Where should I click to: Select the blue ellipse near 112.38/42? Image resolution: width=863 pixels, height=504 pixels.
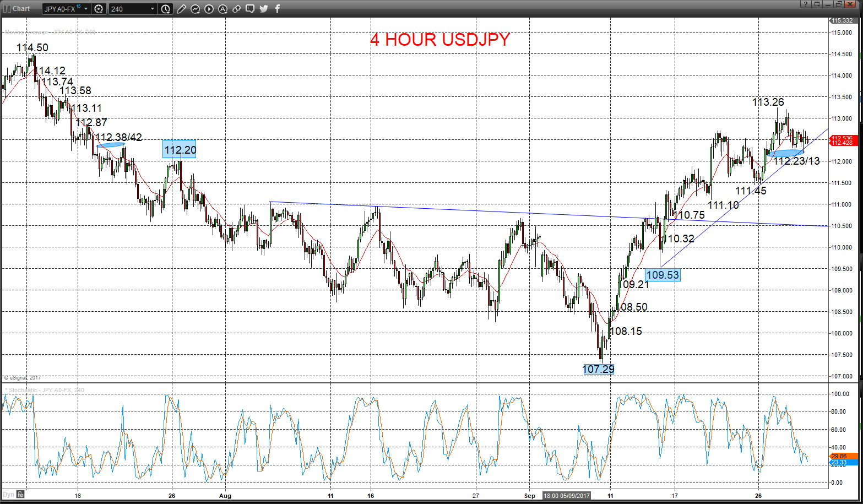pyautogui.click(x=111, y=145)
